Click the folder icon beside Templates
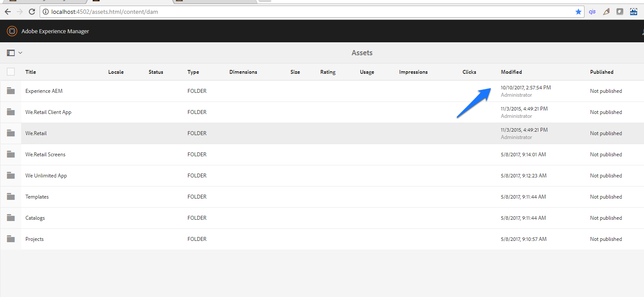Viewport: 644px width, 297px height. (x=11, y=196)
